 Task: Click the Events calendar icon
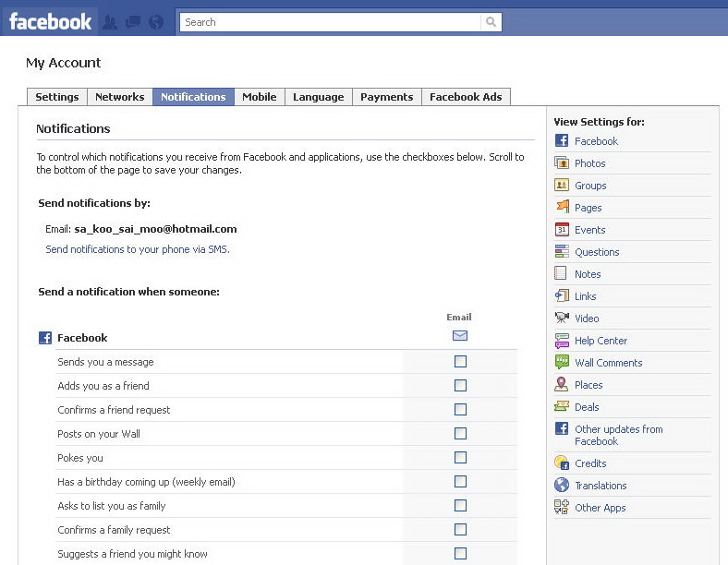[562, 229]
